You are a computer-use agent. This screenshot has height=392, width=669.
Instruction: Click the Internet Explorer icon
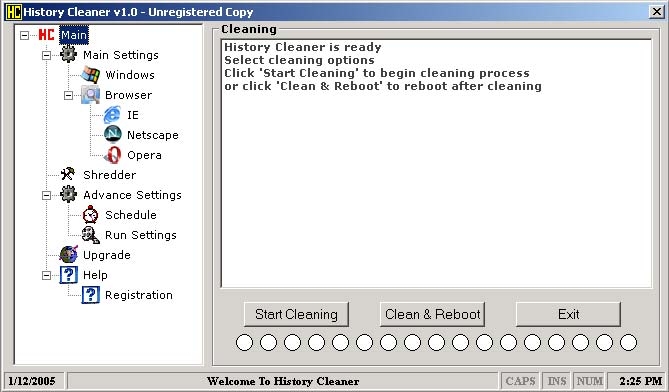click(x=113, y=115)
